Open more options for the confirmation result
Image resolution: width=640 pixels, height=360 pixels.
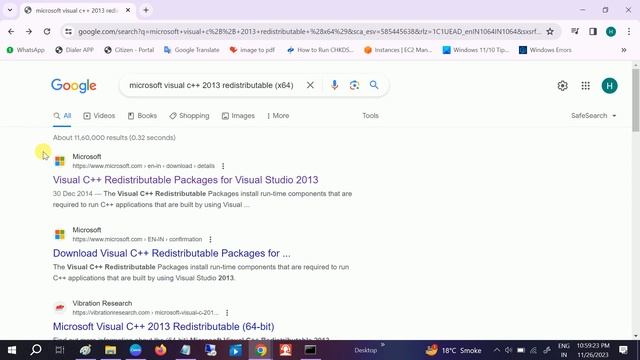pyautogui.click(x=210, y=239)
